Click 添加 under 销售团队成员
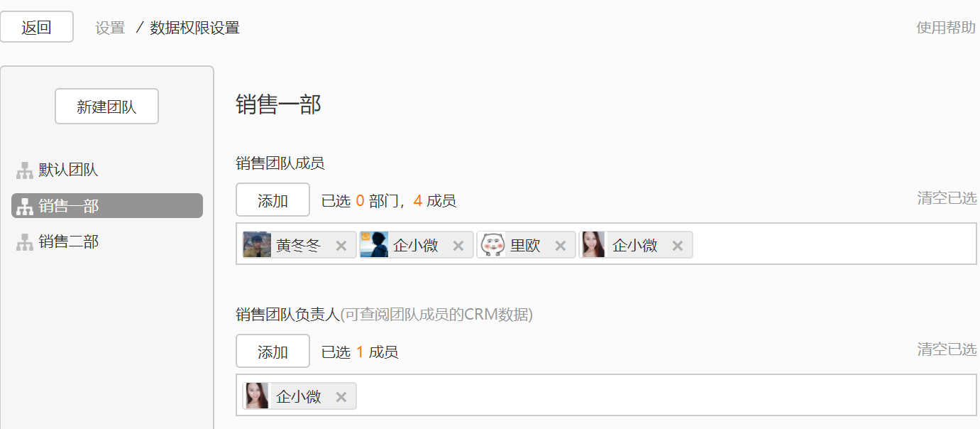The width and height of the screenshot is (980, 429). tap(273, 200)
